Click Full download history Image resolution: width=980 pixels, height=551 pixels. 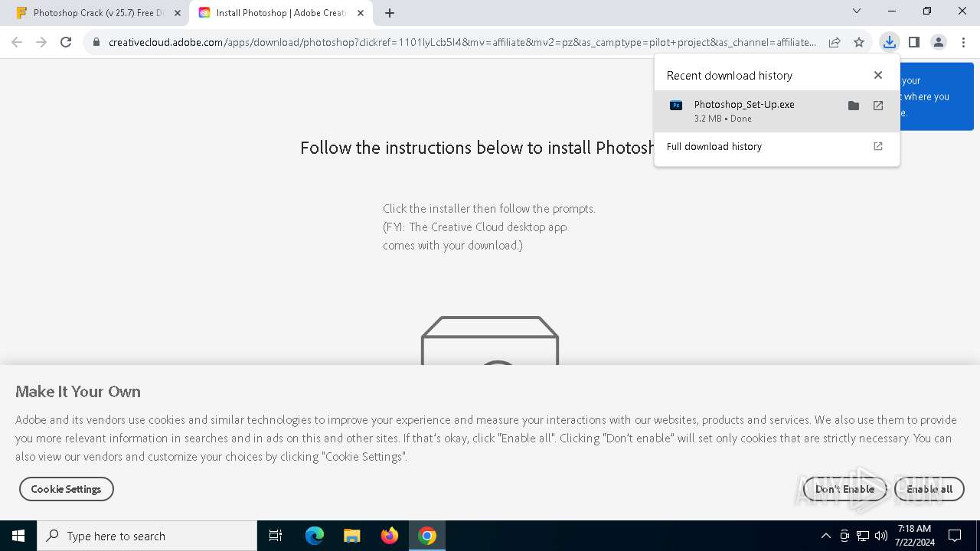714,146
